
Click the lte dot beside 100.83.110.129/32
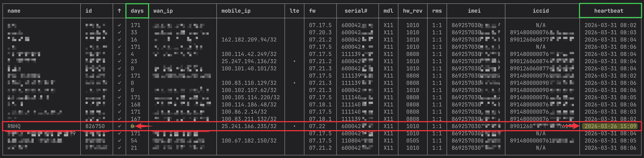coord(294,83)
